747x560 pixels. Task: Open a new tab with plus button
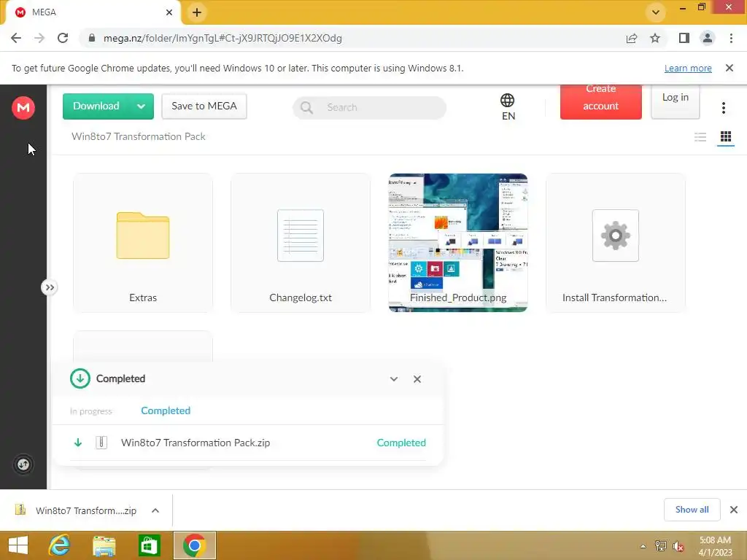point(197,12)
